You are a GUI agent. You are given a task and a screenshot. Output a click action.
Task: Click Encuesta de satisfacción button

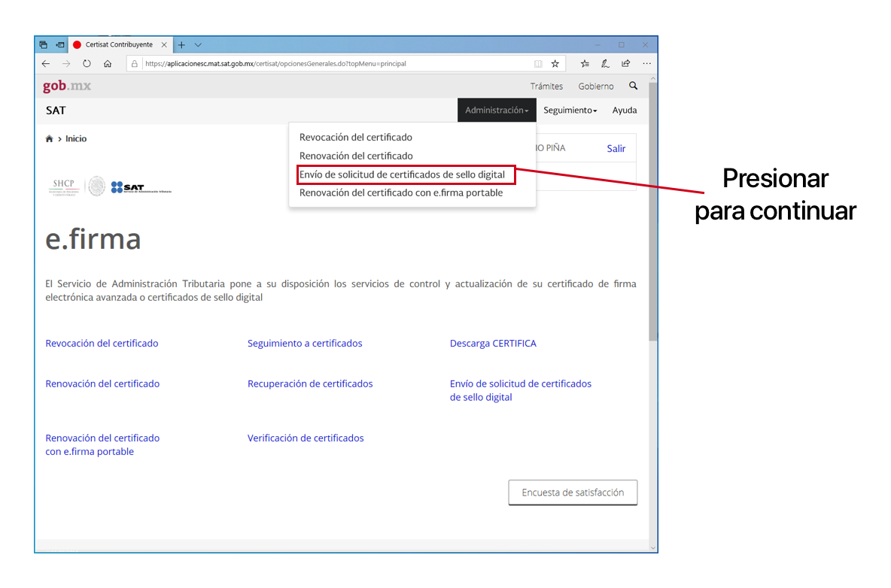(x=573, y=493)
